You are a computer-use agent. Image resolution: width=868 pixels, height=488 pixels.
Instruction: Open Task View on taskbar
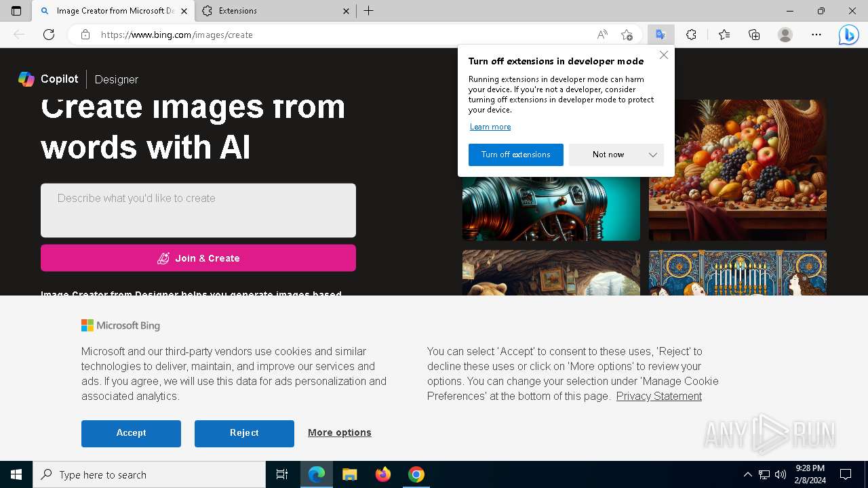click(282, 474)
